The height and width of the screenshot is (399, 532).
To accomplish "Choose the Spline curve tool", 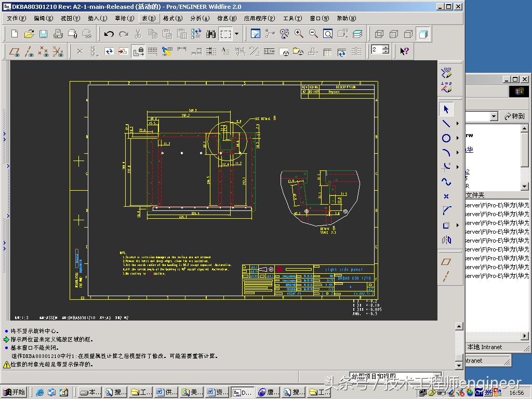I will [446, 182].
